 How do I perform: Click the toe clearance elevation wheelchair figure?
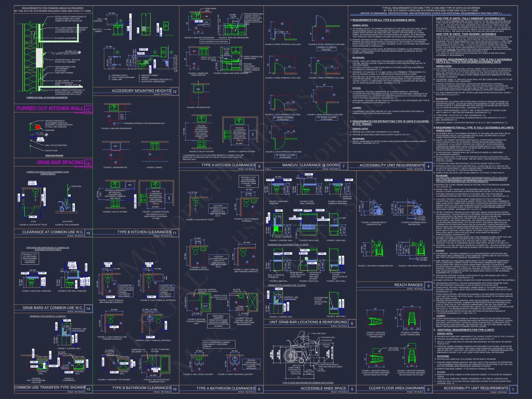pyautogui.click(x=63, y=206)
